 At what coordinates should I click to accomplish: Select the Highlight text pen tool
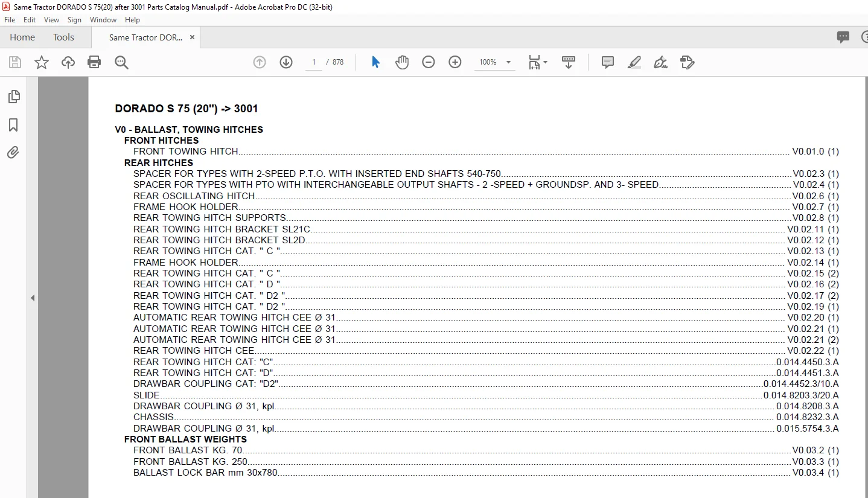pyautogui.click(x=634, y=62)
